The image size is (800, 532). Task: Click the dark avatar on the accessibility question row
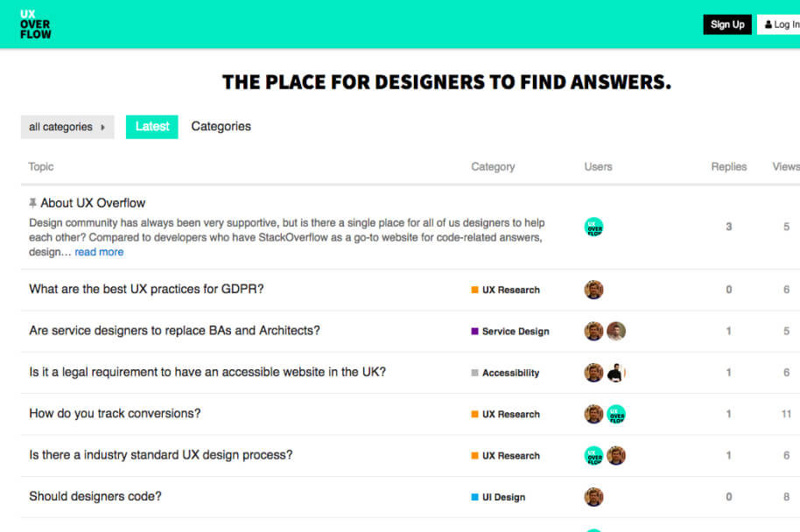pyautogui.click(x=616, y=372)
